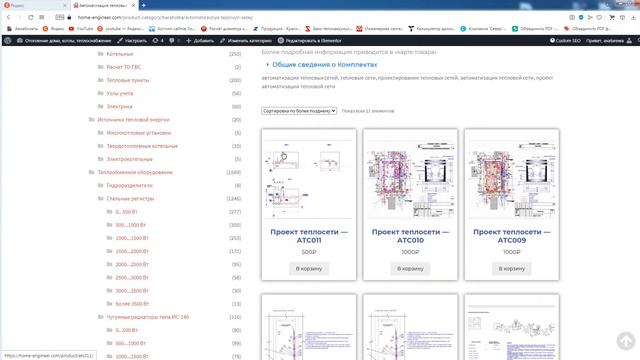Open the Источники тепловой энергии category
This screenshot has height=360, width=640.
(133, 120)
